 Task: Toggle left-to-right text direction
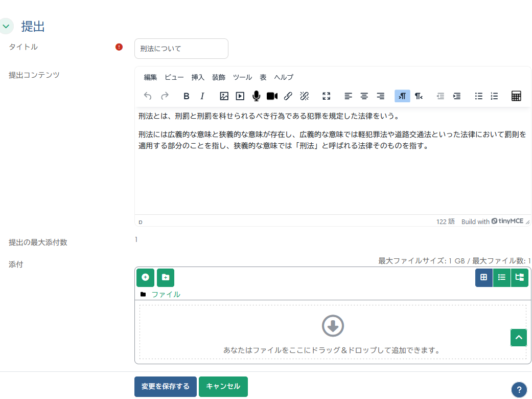402,96
